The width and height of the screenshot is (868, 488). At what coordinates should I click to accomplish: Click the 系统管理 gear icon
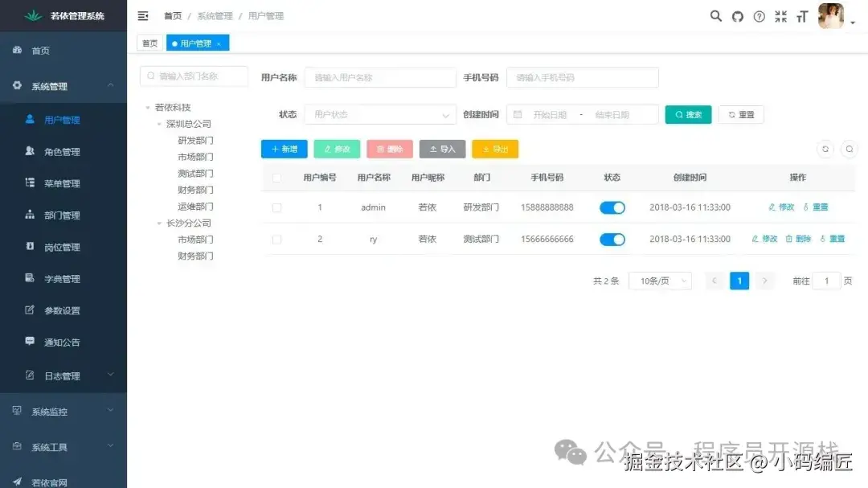(x=17, y=85)
